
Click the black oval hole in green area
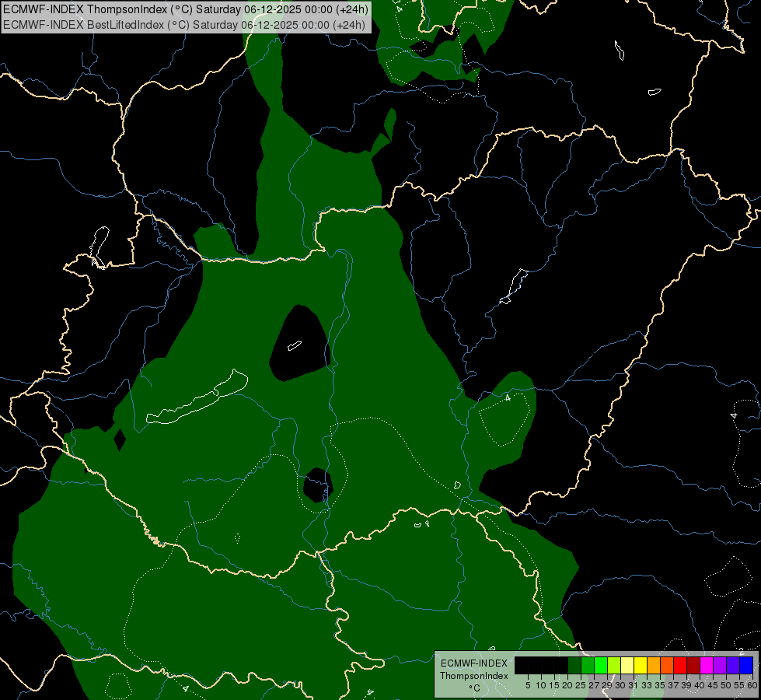tap(300, 343)
